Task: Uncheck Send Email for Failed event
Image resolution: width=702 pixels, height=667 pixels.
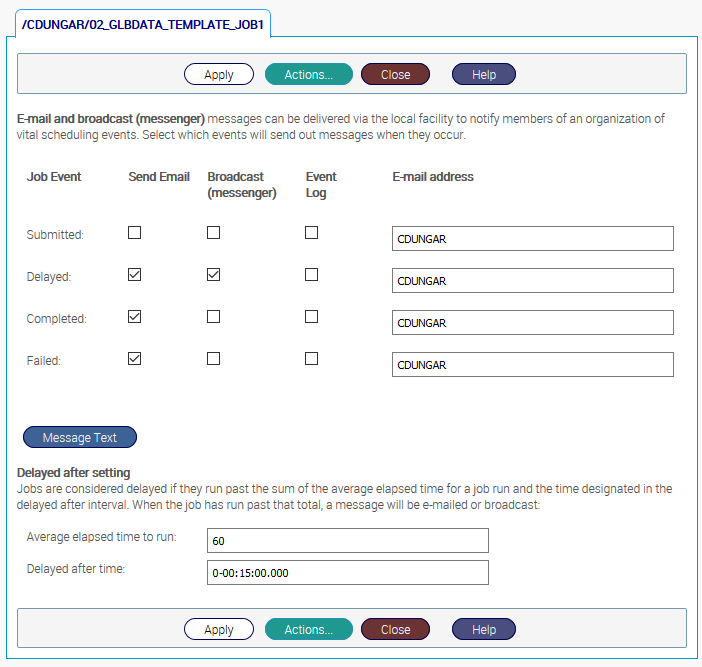Action: point(135,359)
